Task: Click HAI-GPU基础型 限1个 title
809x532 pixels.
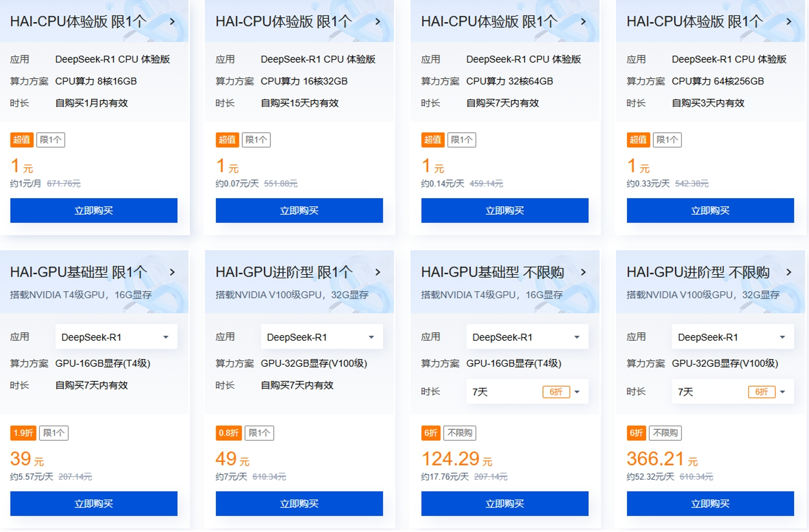Action: [x=78, y=272]
